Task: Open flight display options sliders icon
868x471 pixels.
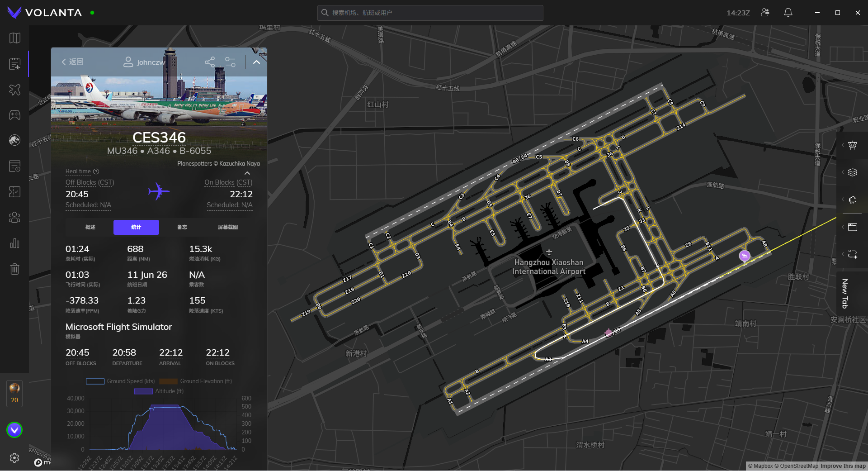Action: [230, 62]
